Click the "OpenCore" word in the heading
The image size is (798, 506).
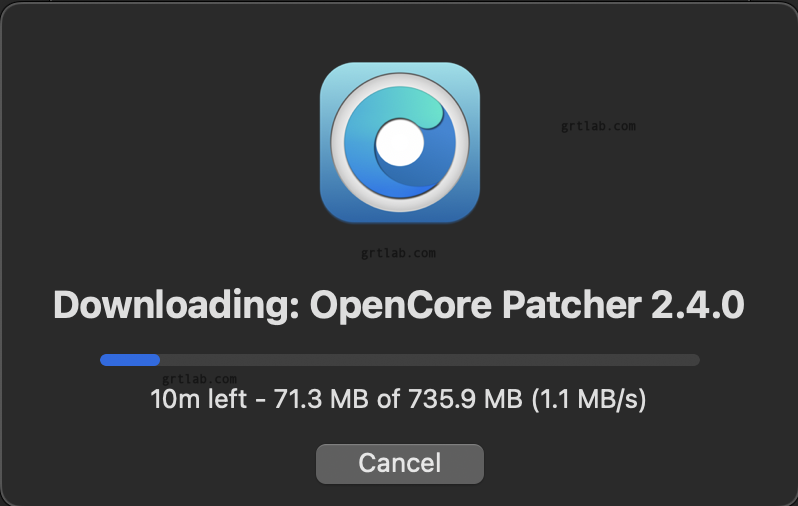pos(401,306)
